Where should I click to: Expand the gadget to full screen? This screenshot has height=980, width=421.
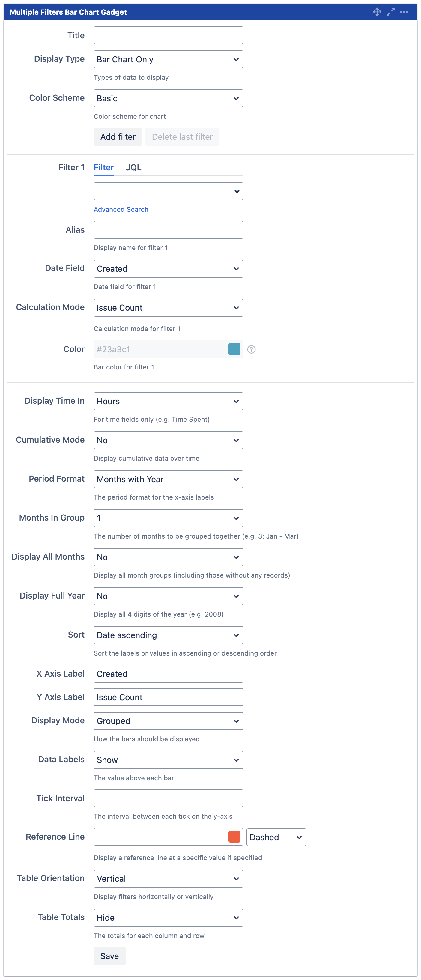point(390,12)
